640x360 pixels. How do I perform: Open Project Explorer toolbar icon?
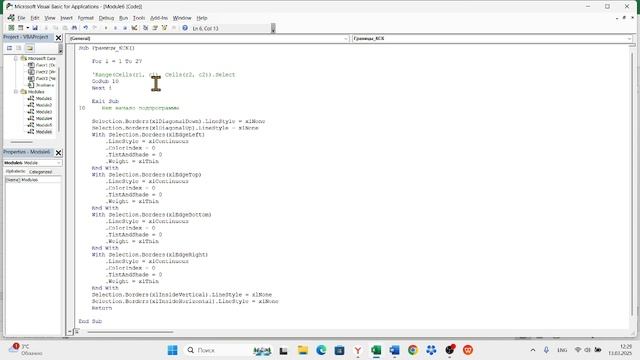[x=145, y=28]
